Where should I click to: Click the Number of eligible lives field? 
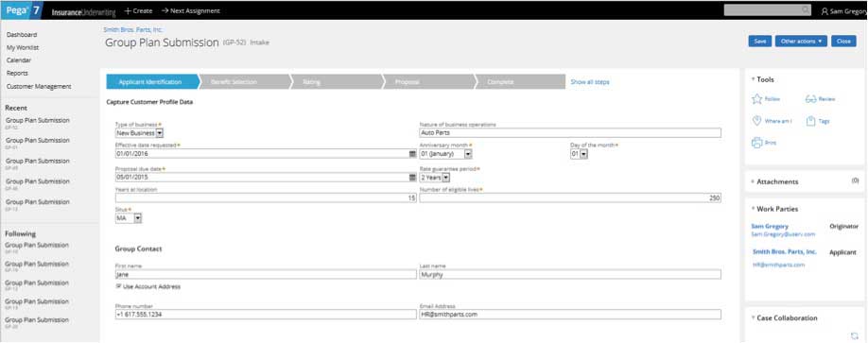[x=570, y=198]
